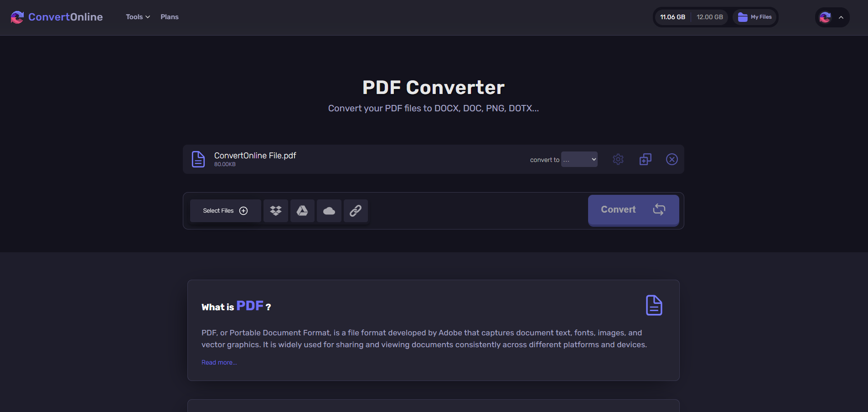868x412 pixels.
Task: Open conversion settings gear icon
Action: pyautogui.click(x=618, y=159)
